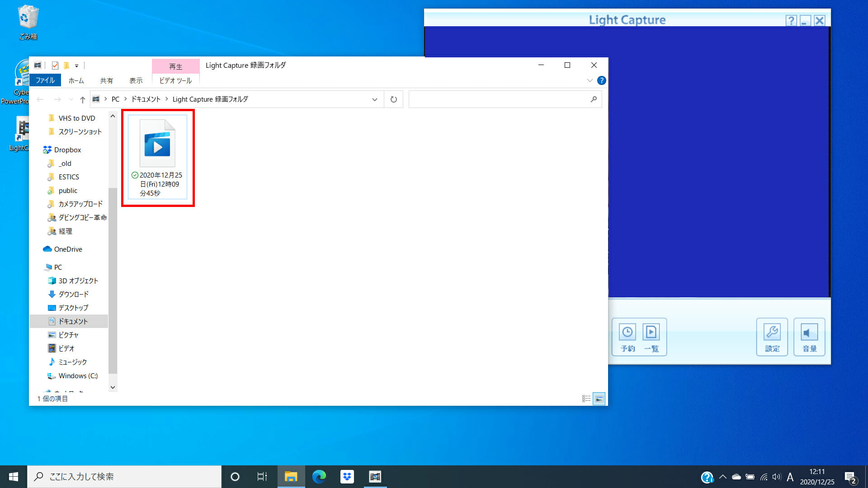Open the ビデオ ツール tab

click(175, 80)
